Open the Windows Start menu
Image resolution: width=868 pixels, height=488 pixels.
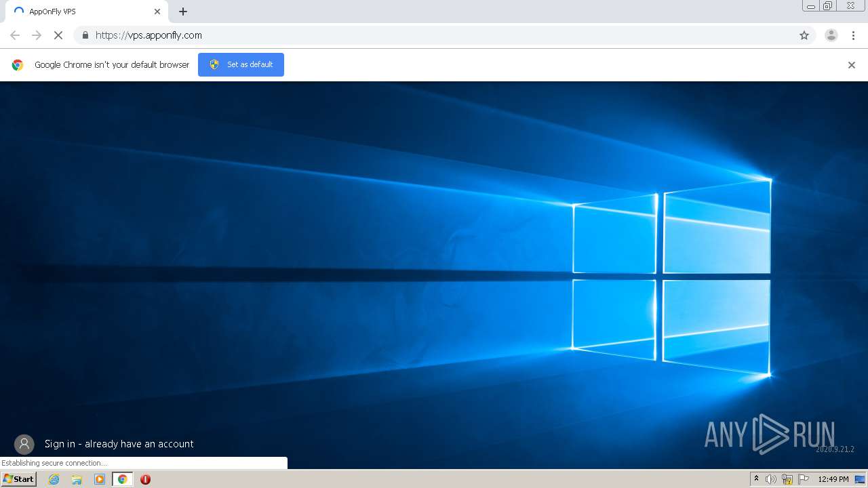coord(19,479)
